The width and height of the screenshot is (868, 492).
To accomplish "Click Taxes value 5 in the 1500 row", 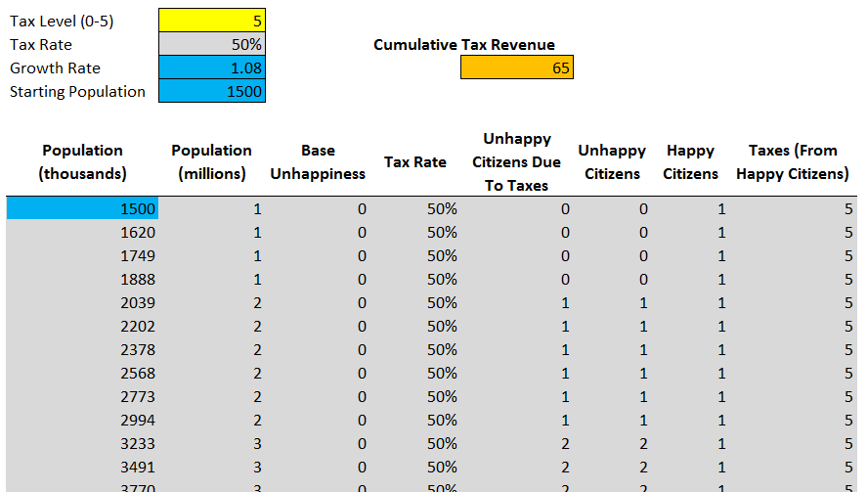I will pyautogui.click(x=848, y=209).
